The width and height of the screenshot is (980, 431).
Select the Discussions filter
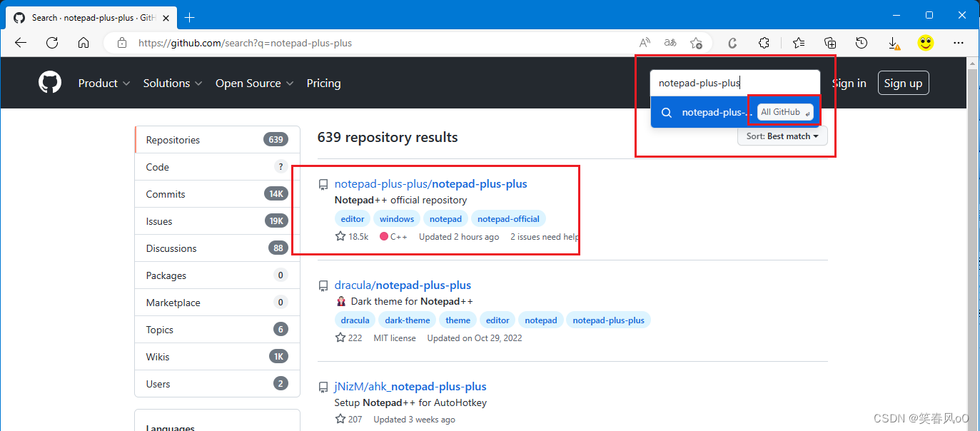217,248
